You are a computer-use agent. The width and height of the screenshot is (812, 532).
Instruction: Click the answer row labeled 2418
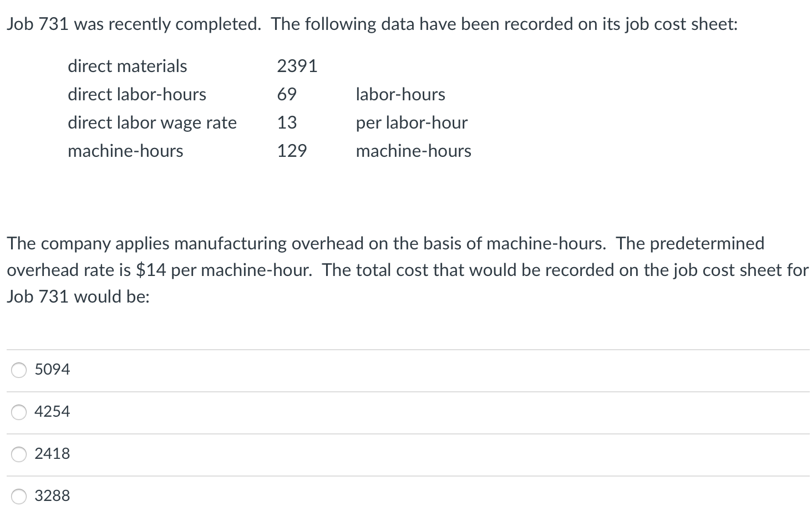388,454
